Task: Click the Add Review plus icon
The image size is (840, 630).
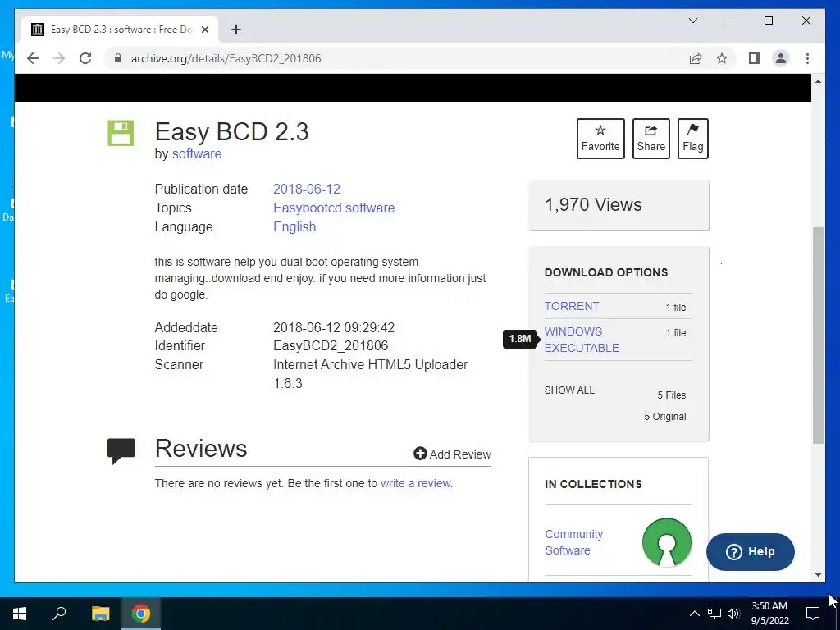Action: [x=420, y=454]
